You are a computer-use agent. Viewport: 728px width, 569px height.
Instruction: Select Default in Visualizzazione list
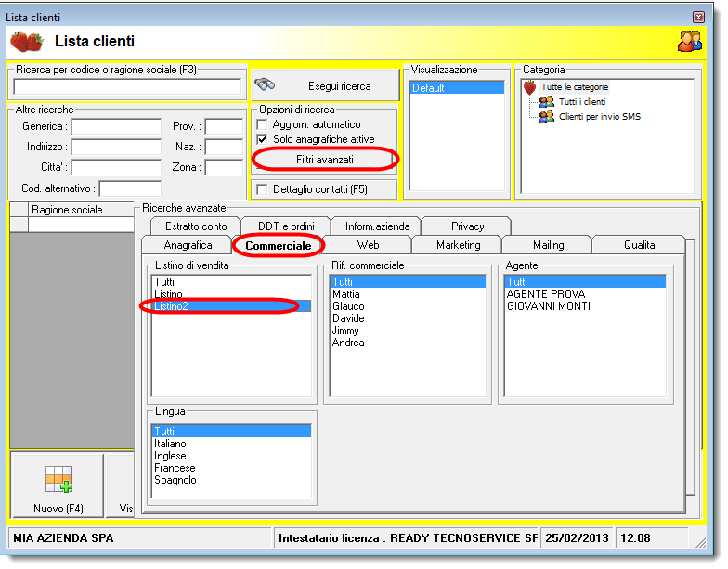coord(457,87)
